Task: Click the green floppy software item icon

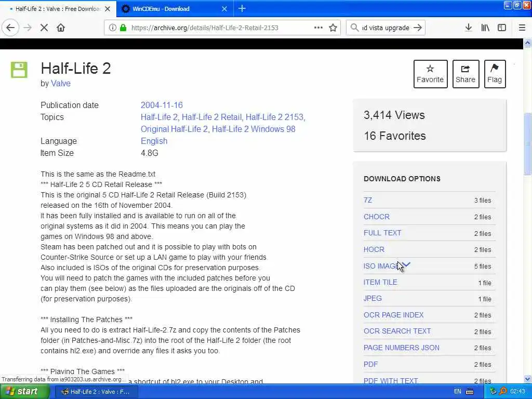Action: click(x=19, y=70)
